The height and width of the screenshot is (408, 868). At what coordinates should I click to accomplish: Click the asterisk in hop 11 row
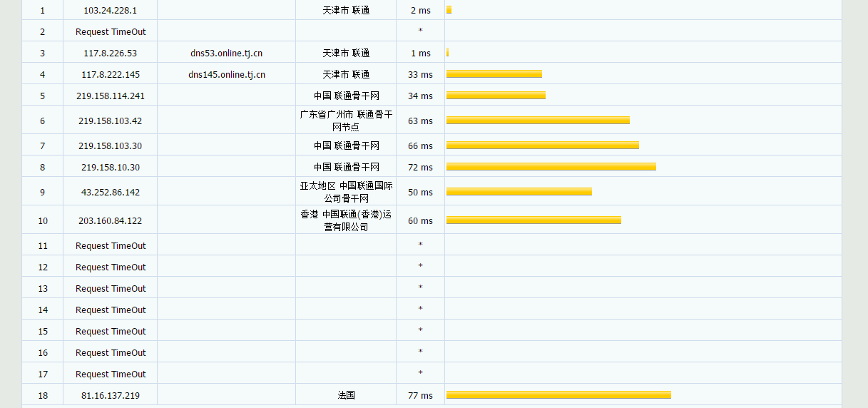click(x=420, y=245)
